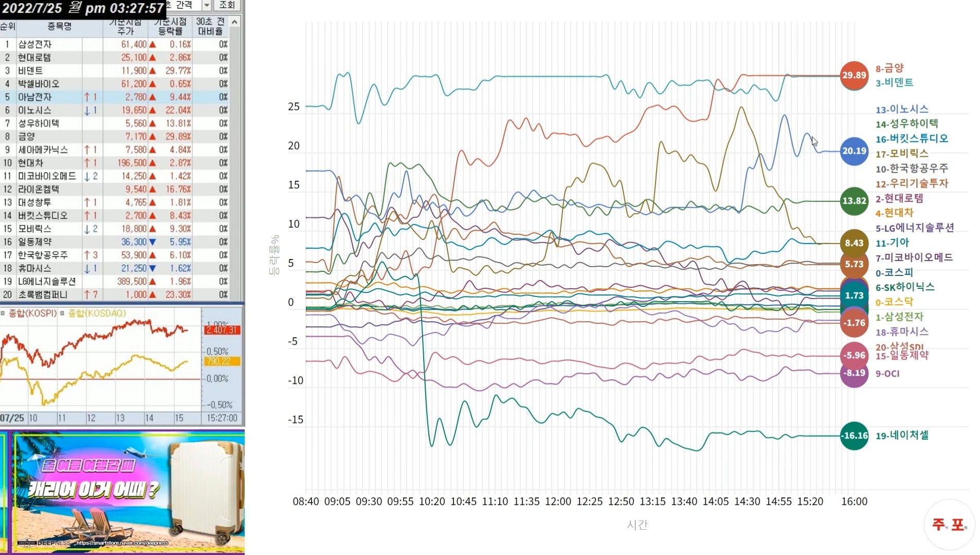Select the 박셀바이오 stock row
The height and width of the screenshot is (555, 980).
click(114, 84)
